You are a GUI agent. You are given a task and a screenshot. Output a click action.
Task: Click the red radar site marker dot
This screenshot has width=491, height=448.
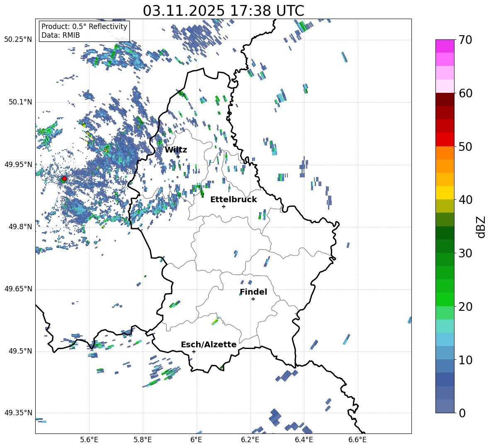pyautogui.click(x=64, y=179)
